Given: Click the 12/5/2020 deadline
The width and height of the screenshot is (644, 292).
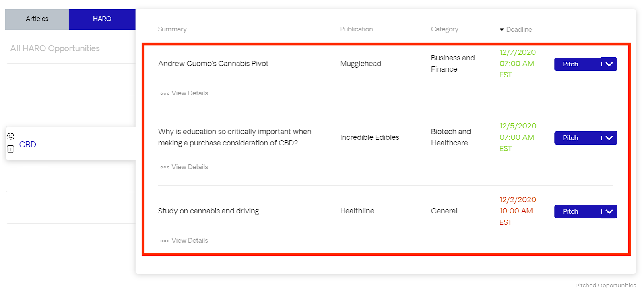Looking at the screenshot, I should (x=518, y=137).
